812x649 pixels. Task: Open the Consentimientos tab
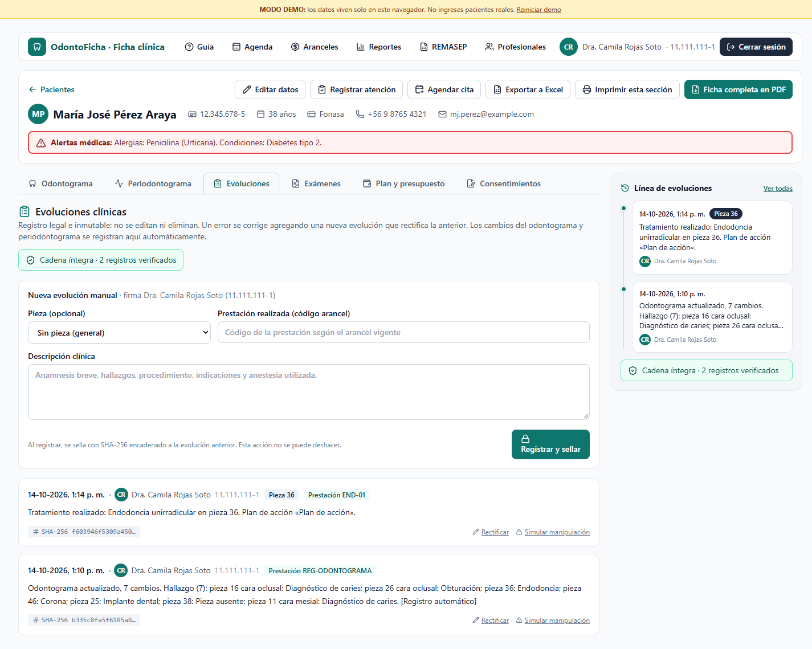pyautogui.click(x=504, y=183)
